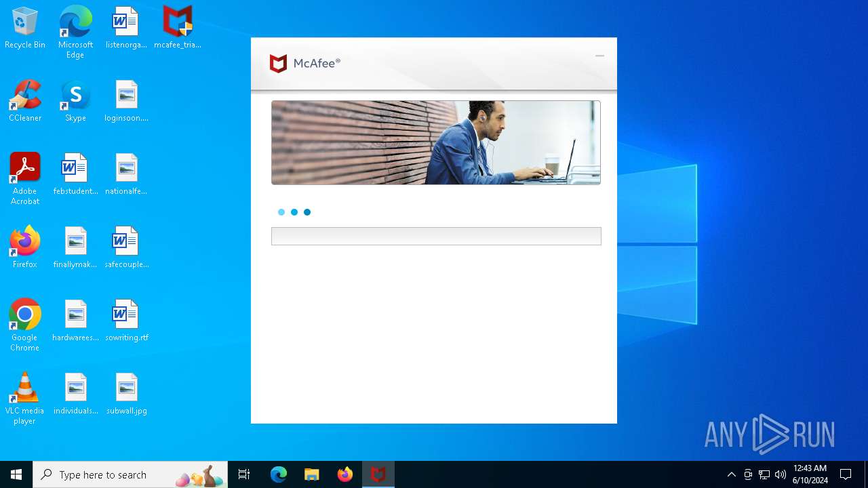Open the network status tray icon

tap(764, 474)
